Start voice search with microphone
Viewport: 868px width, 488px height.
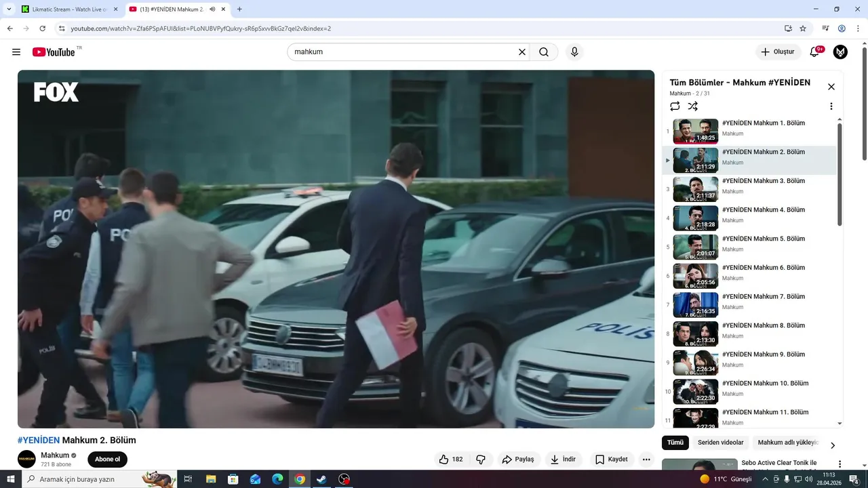point(574,52)
